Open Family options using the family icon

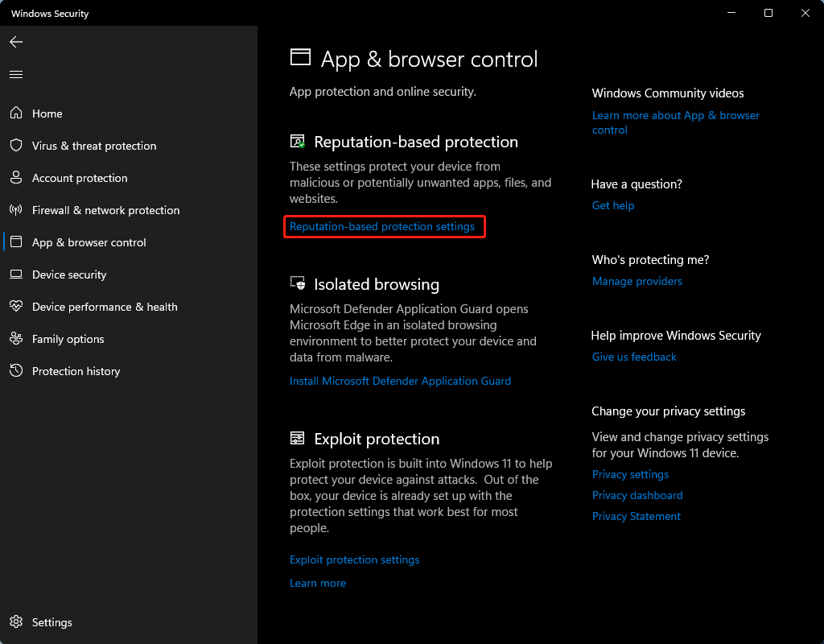(x=16, y=339)
